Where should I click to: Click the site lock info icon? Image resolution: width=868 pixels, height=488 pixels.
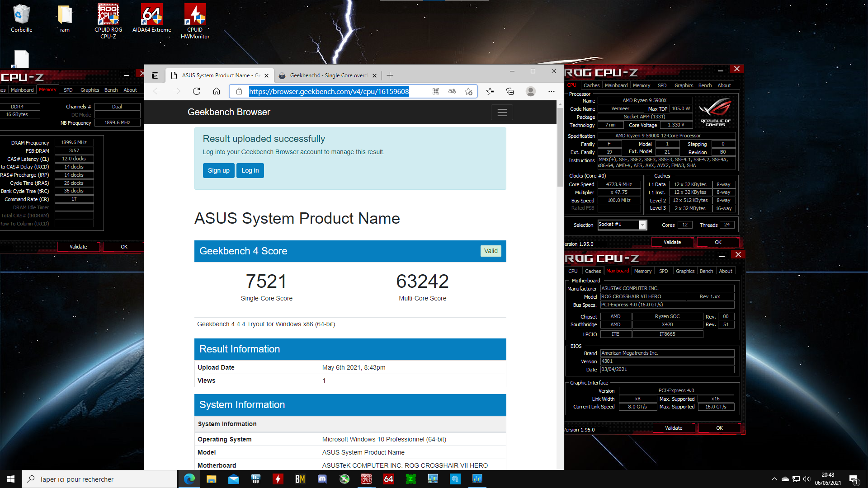pyautogui.click(x=239, y=91)
